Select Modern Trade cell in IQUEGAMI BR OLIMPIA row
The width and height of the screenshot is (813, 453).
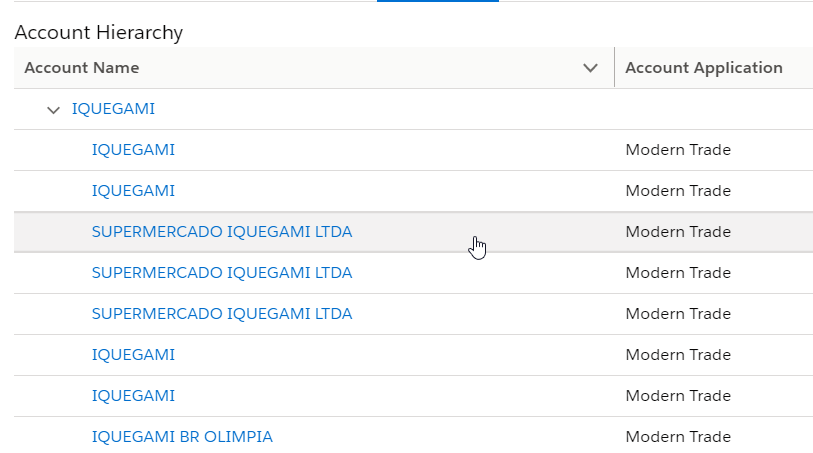(x=678, y=437)
